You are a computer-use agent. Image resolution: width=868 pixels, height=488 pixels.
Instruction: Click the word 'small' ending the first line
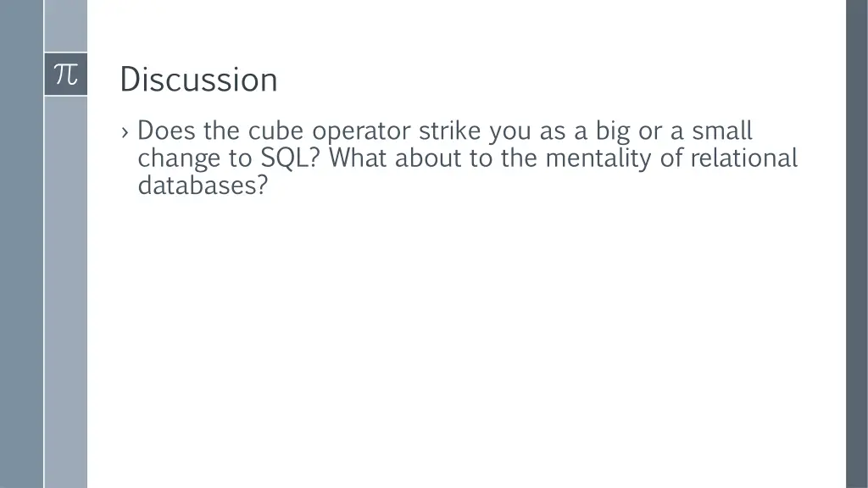[x=722, y=130]
